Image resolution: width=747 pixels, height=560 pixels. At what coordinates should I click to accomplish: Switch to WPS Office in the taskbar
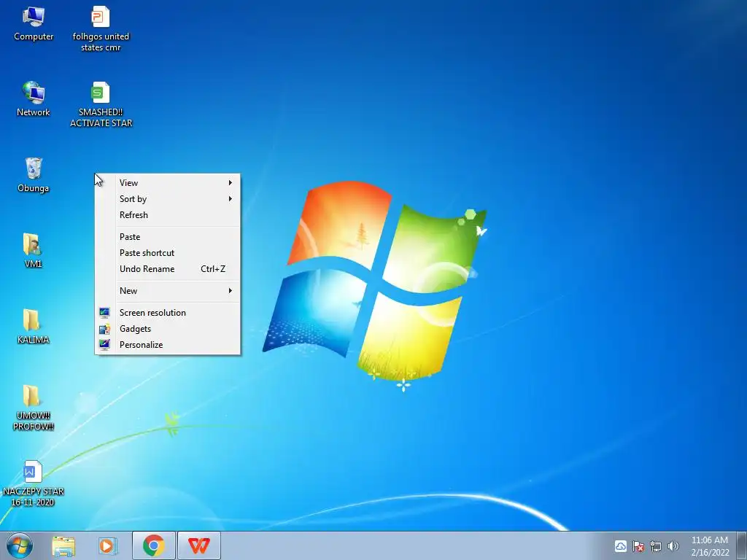pyautogui.click(x=198, y=545)
